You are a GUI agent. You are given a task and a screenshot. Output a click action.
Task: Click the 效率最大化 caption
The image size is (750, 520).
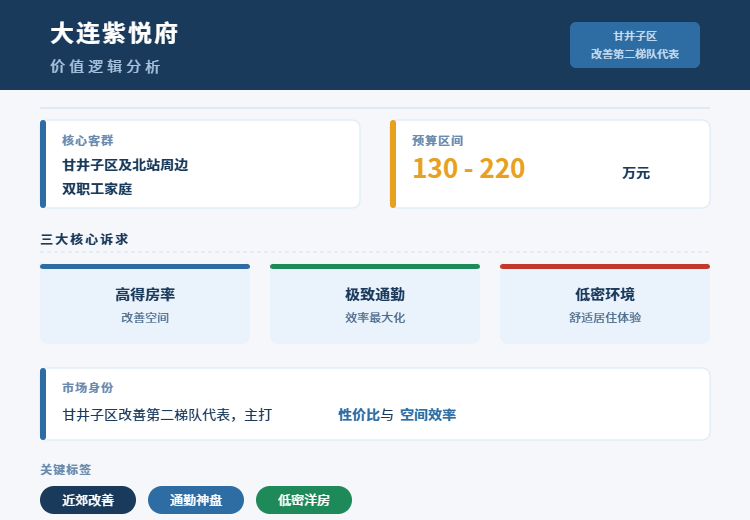(375, 318)
